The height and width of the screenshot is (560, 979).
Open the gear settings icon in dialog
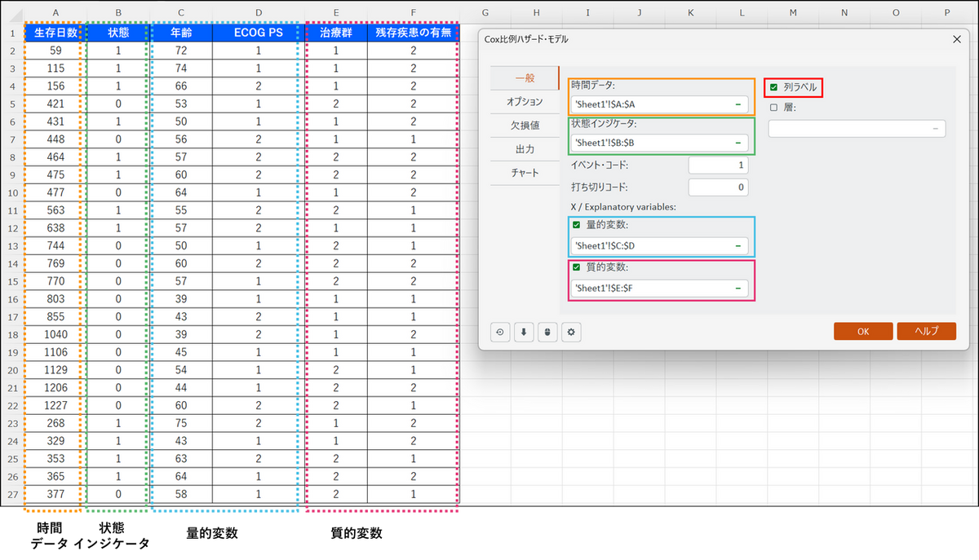tap(571, 332)
